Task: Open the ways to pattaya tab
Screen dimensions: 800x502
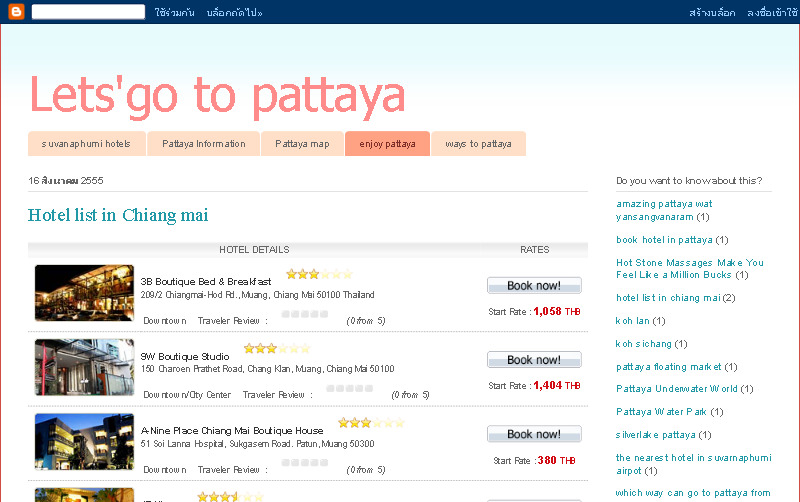Action: tap(478, 144)
